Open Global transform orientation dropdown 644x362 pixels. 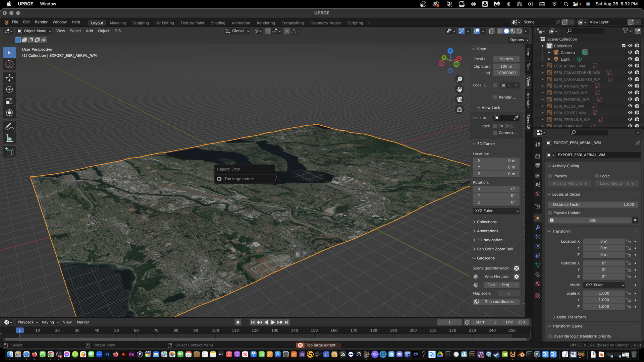point(237,31)
